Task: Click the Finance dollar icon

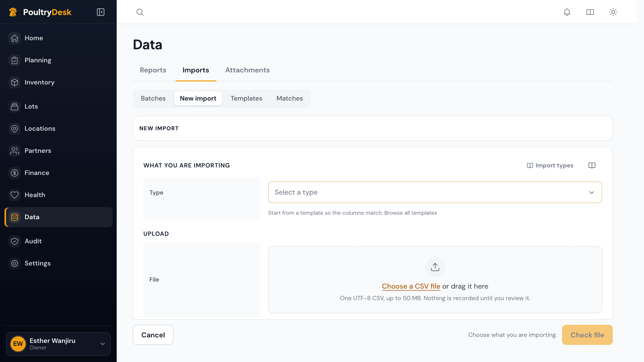Action: (x=15, y=173)
